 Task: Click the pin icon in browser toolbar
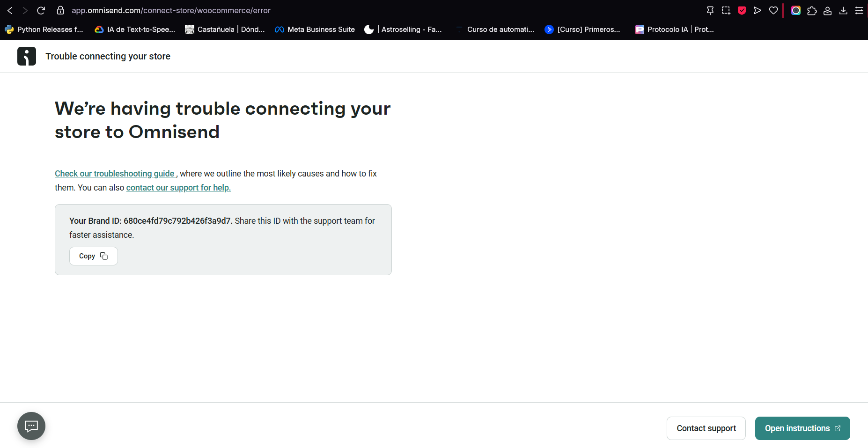[710, 10]
